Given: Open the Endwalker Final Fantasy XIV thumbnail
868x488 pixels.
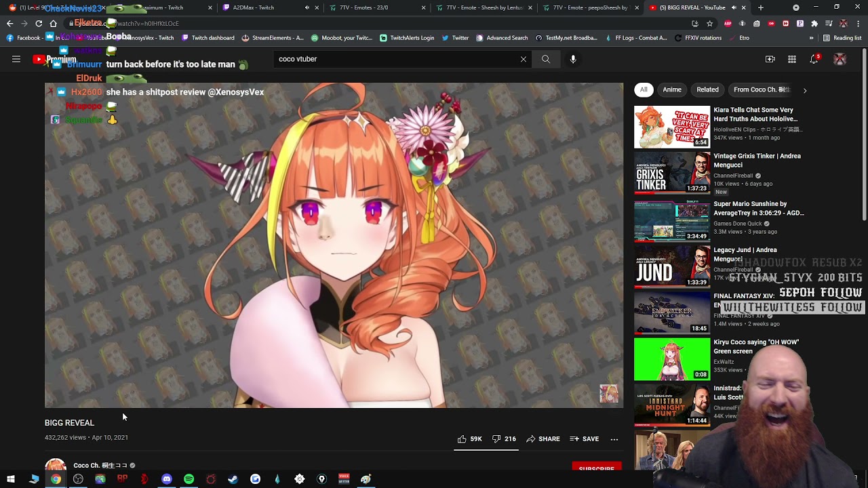Looking at the screenshot, I should (x=672, y=312).
